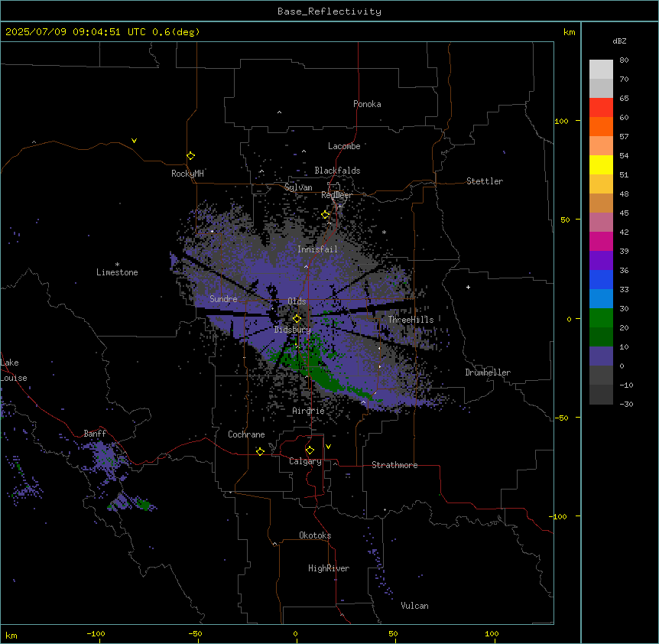Viewport: 659px width, 644px height.
Task: Click the green 30 dBZ legend swatch
Action: coord(601,318)
